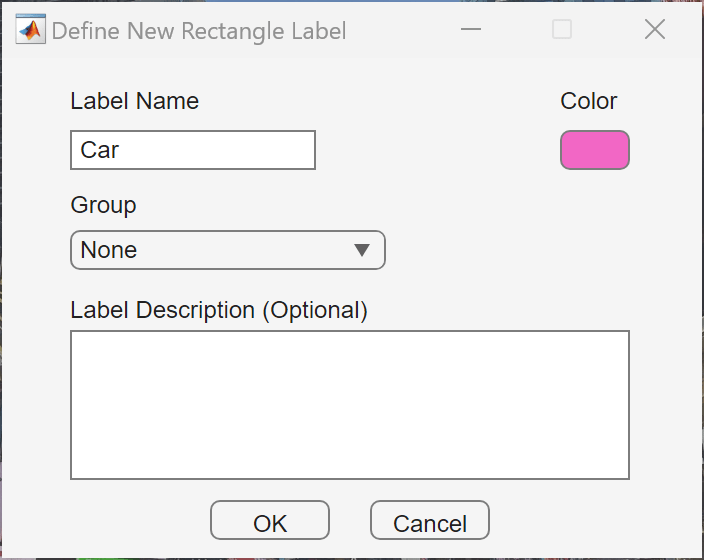
Task: Focus the Label Name text field
Action: pos(192,150)
